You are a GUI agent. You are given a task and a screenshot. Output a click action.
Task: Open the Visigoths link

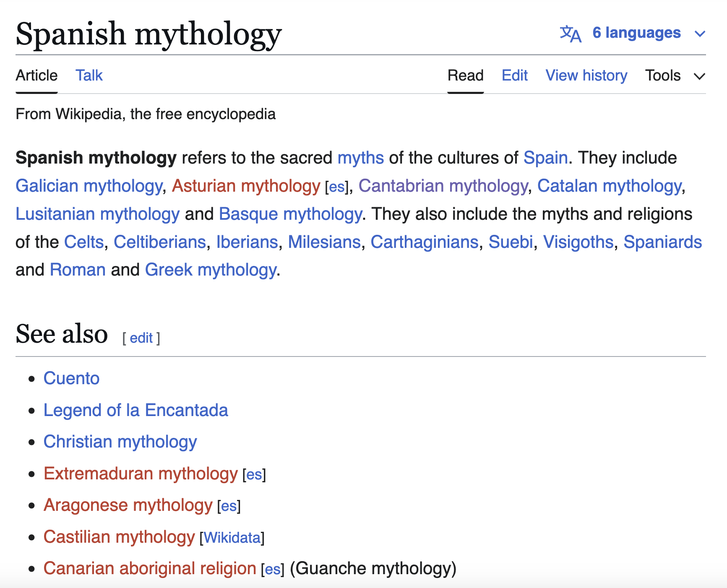[578, 242]
